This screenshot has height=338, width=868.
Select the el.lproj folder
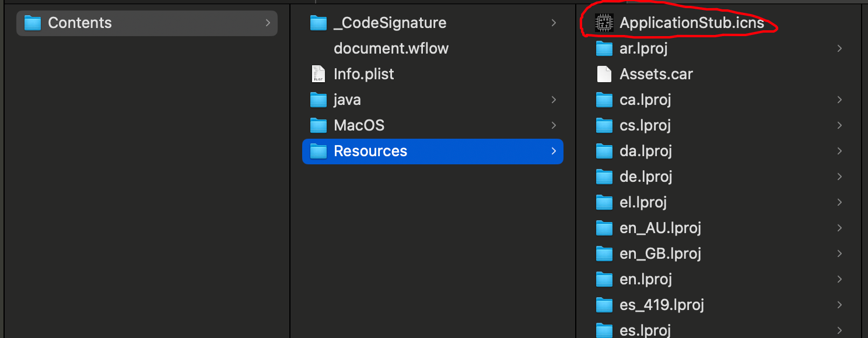(x=643, y=202)
